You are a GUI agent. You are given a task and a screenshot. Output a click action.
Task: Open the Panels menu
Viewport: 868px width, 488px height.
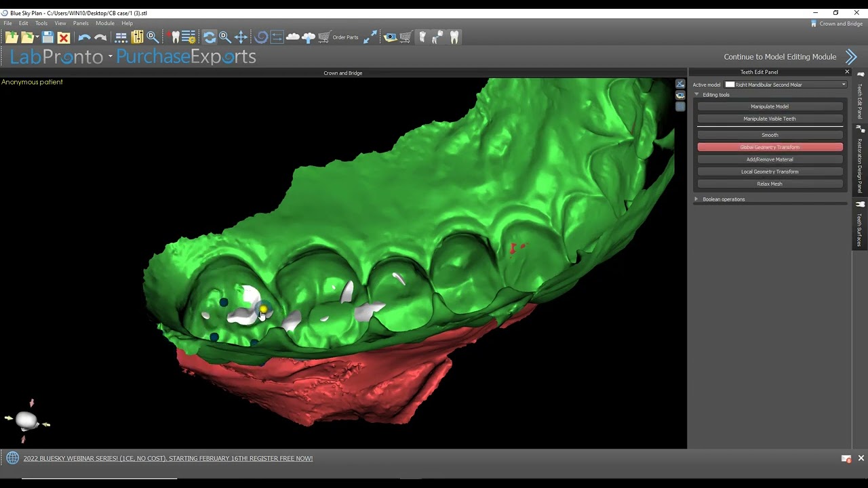coord(81,23)
